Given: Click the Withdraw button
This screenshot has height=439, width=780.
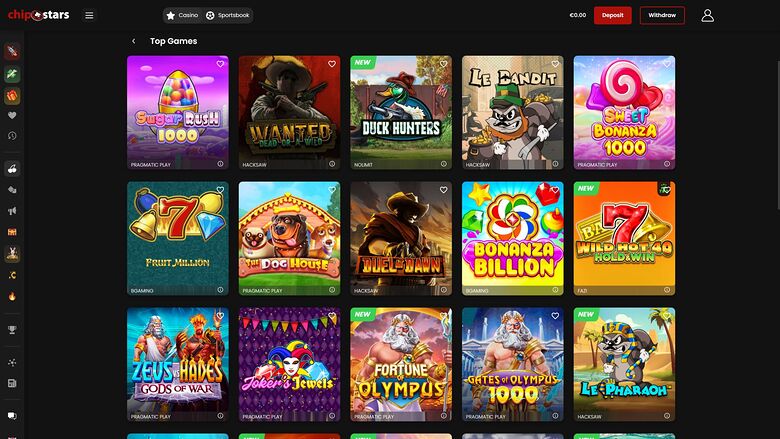Looking at the screenshot, I should (x=662, y=15).
